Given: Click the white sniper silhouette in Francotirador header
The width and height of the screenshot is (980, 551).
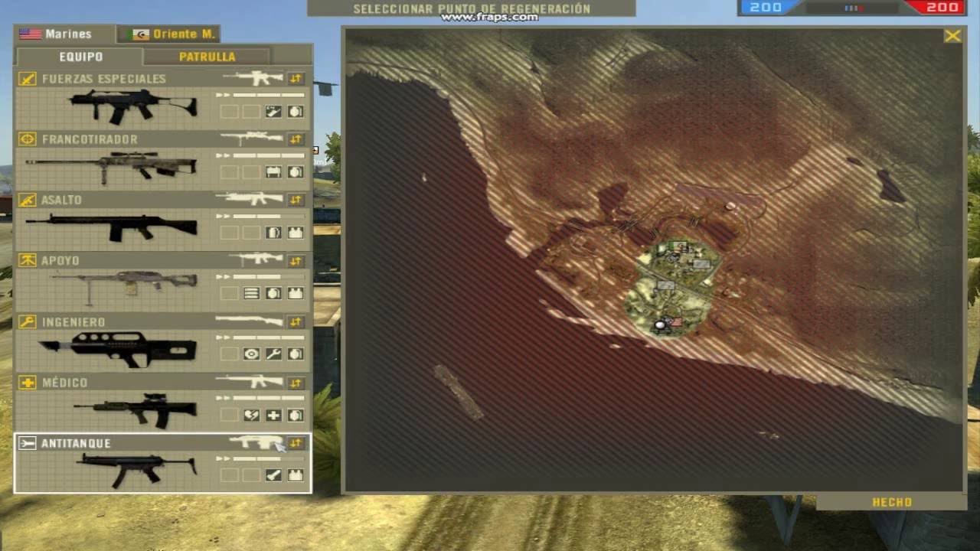Looking at the screenshot, I should pos(251,139).
